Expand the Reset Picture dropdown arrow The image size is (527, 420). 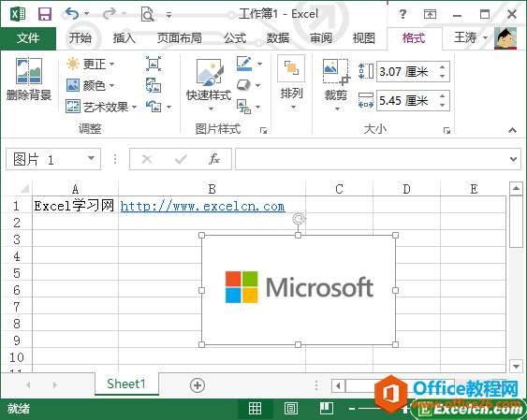click(168, 107)
